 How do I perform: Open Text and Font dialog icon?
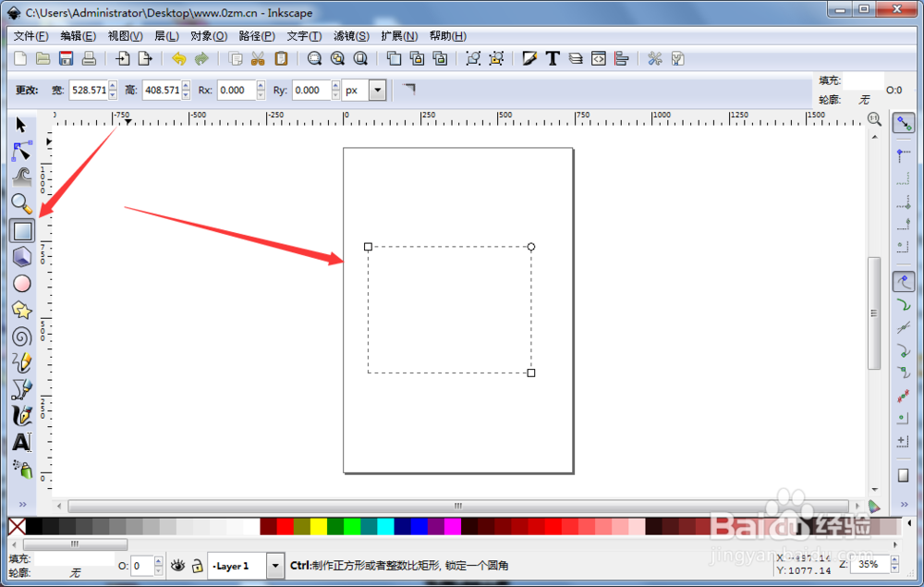pos(553,58)
